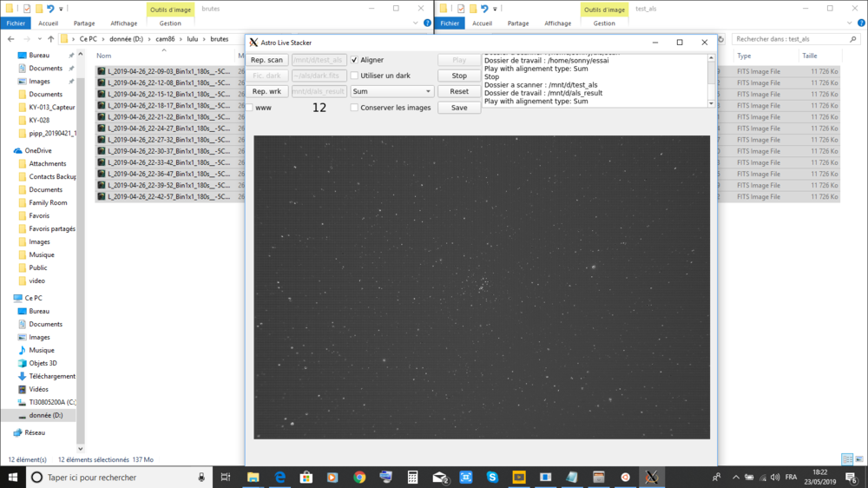
Task: Click the Stop button
Action: coord(459,76)
